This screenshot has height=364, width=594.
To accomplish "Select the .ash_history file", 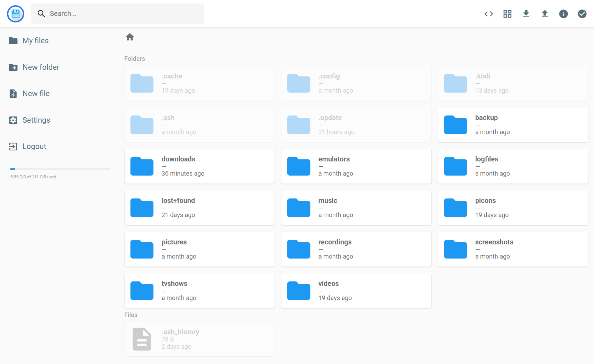I will pyautogui.click(x=199, y=339).
